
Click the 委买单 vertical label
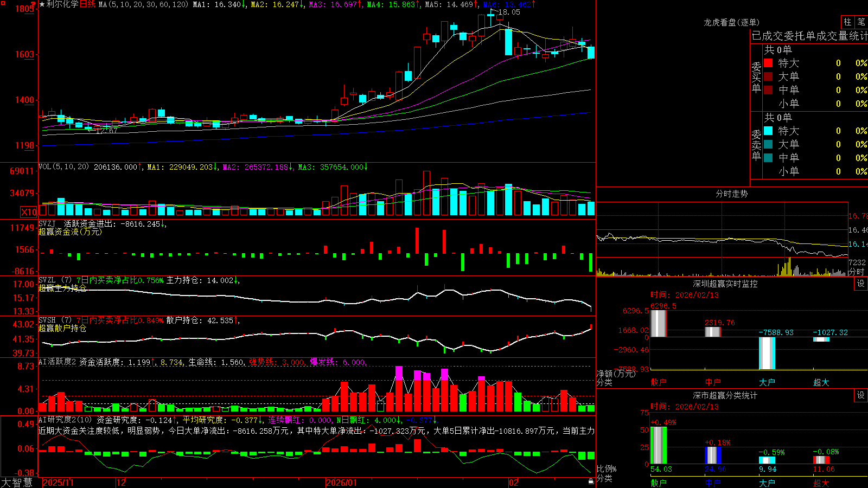(x=756, y=77)
